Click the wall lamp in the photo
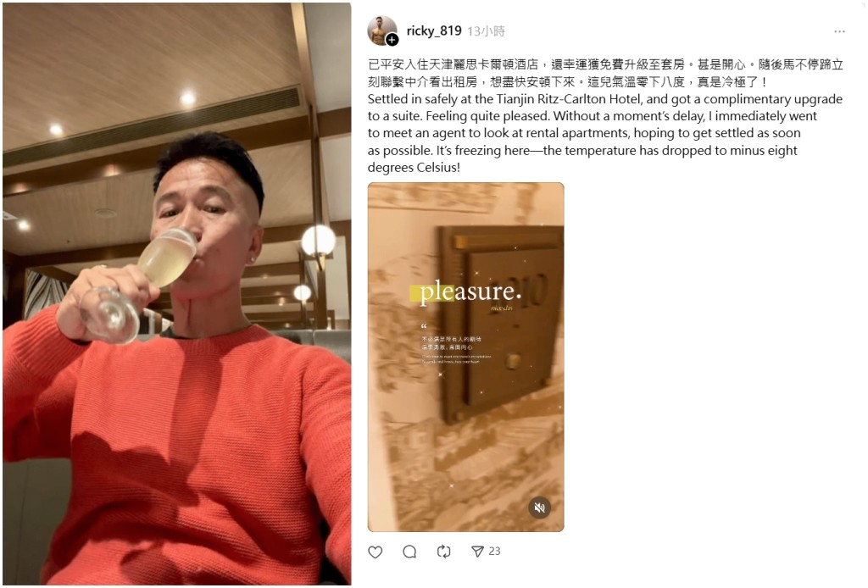The image size is (868, 588). 319,241
